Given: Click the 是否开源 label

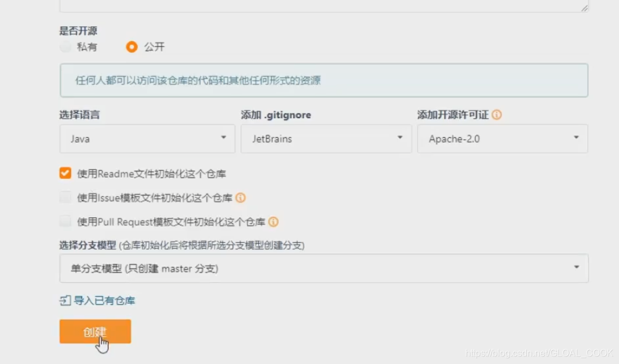Looking at the screenshot, I should 78,31.
